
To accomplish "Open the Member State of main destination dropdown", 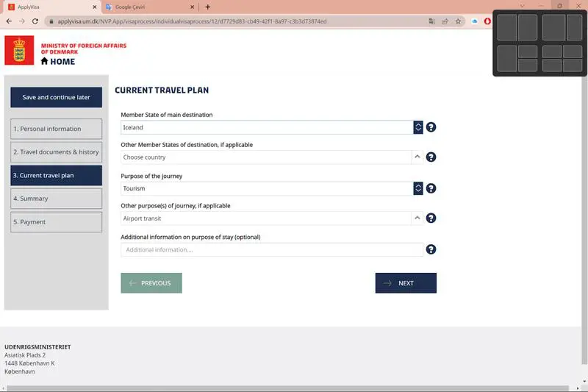I will [418, 127].
